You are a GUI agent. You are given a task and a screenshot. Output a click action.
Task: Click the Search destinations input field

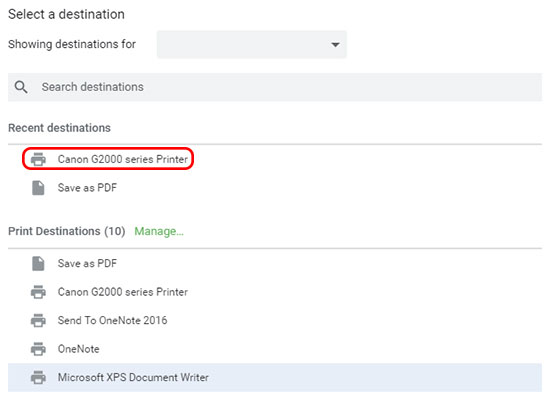tap(275, 87)
